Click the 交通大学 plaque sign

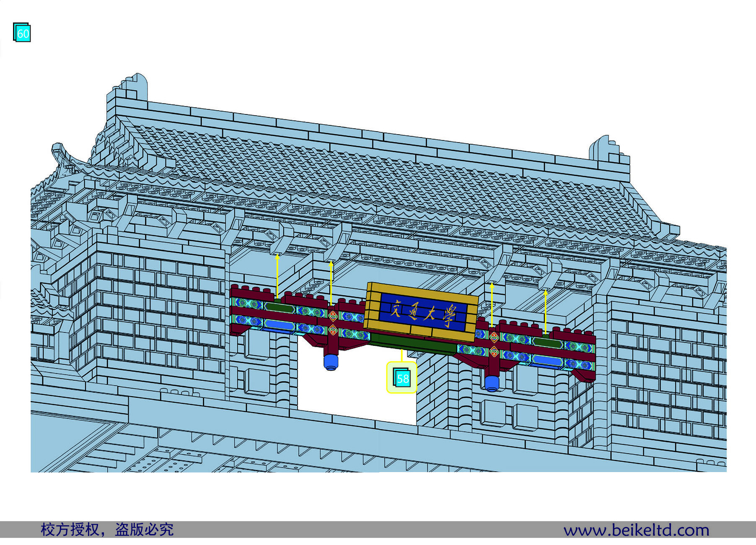pos(421,312)
